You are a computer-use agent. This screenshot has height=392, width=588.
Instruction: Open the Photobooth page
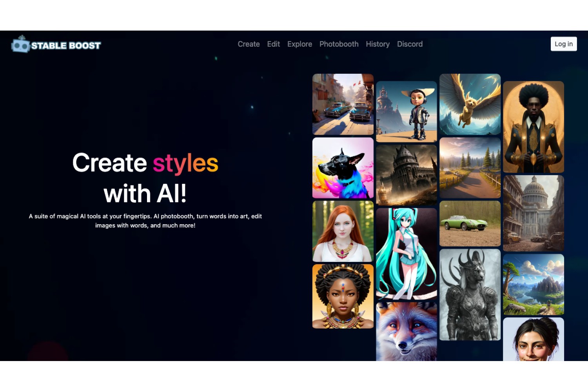point(339,44)
